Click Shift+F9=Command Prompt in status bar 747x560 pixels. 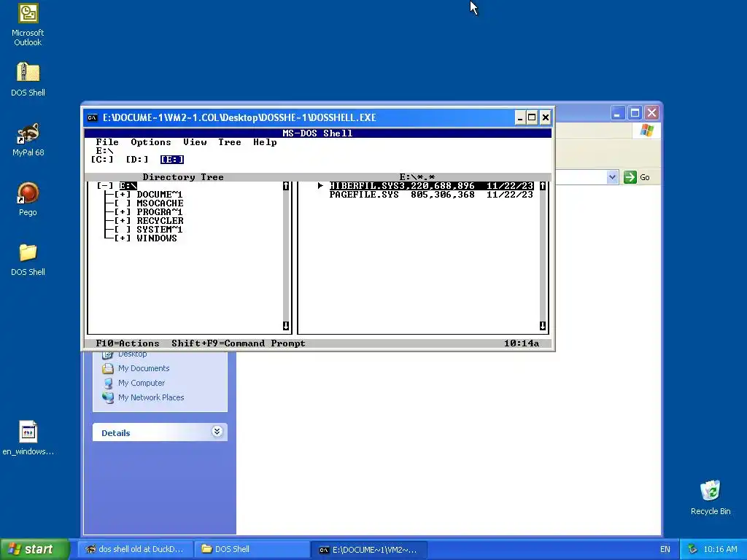[239, 343]
